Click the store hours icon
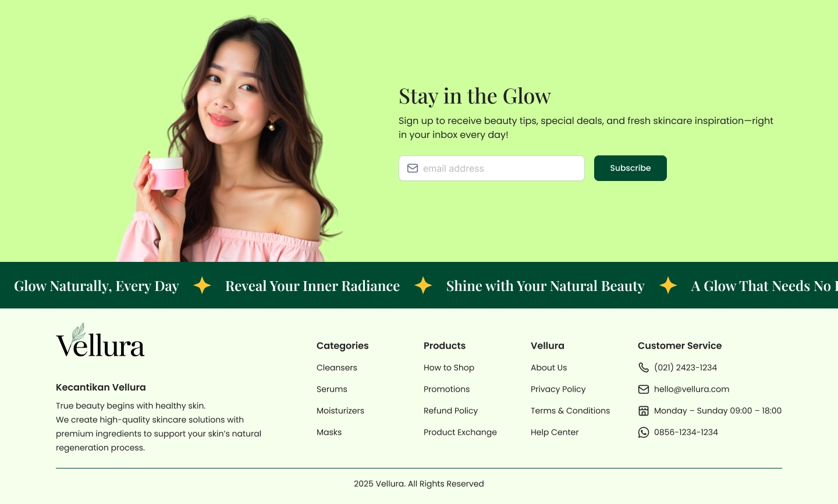The height and width of the screenshot is (504, 838). (644, 411)
